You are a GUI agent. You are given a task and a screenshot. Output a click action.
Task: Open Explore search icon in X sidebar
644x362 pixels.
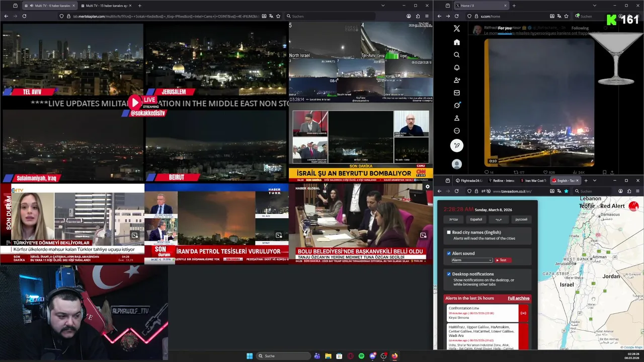(456, 55)
